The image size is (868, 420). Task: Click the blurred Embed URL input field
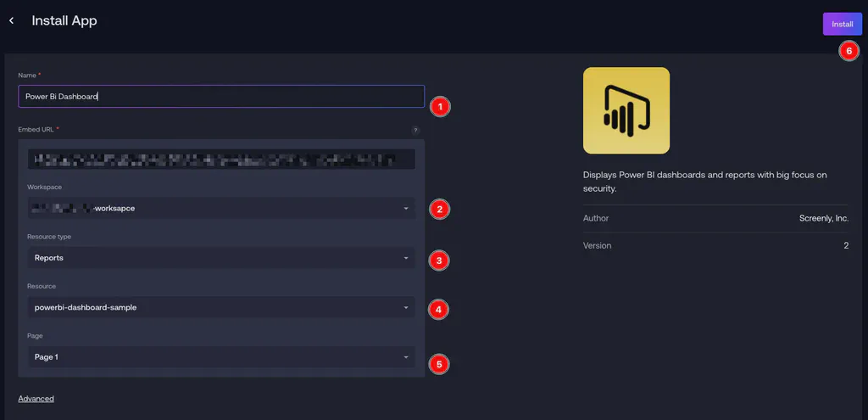tap(221, 159)
